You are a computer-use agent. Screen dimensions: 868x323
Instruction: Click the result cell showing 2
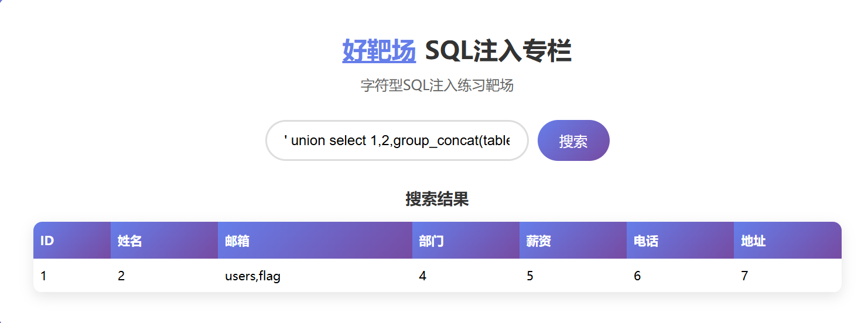click(164, 276)
